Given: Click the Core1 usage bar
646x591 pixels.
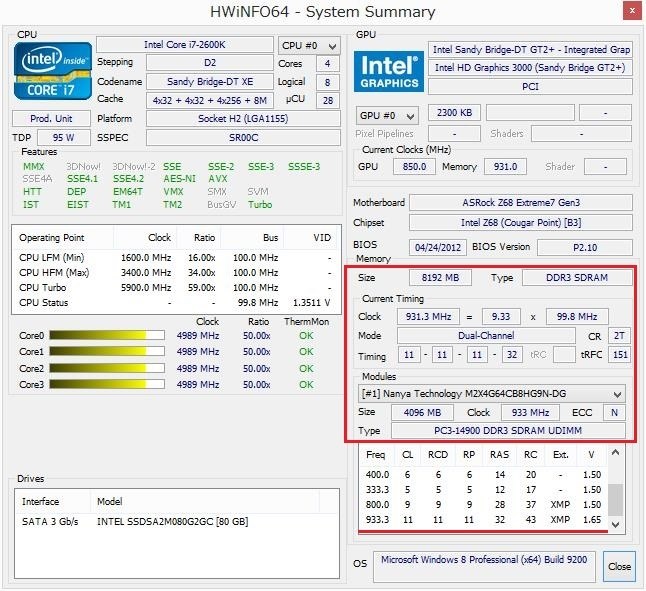Looking at the screenshot, I should coord(107,351).
